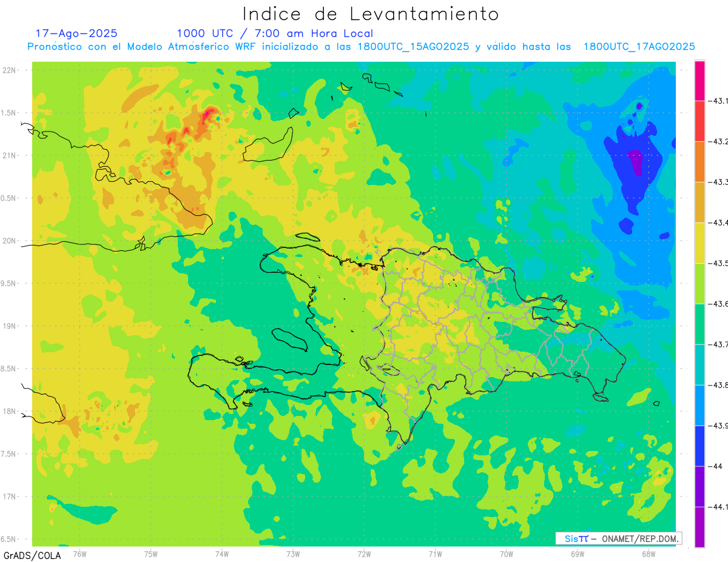728x562 pixels.
Task: Click the '20N' latitude label
Action: pos(10,241)
